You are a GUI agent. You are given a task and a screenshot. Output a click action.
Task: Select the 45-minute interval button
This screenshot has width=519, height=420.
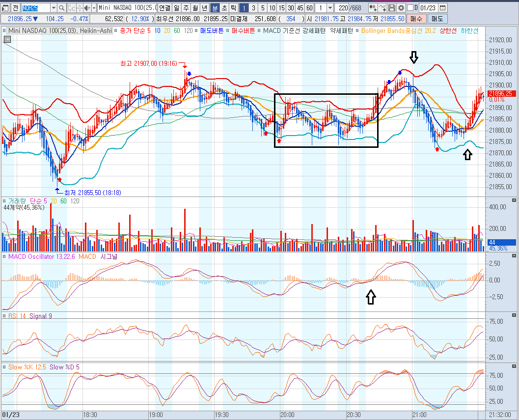tap(300, 8)
